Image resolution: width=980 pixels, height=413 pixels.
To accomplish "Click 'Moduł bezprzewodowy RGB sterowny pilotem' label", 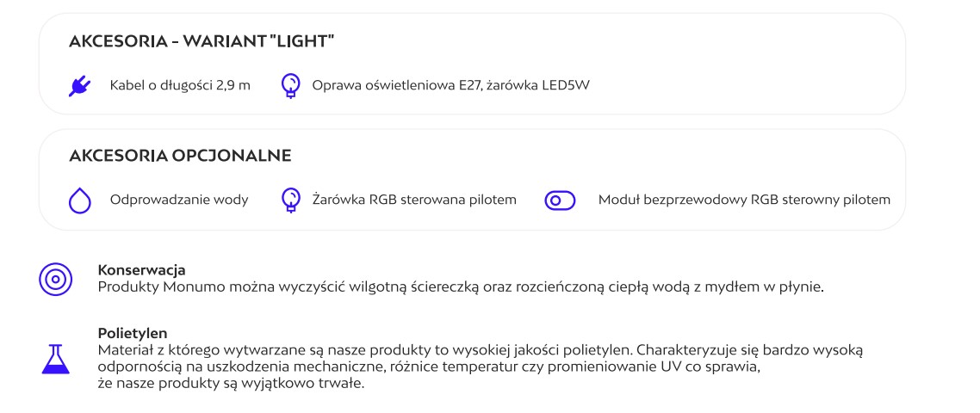I will point(744,200).
